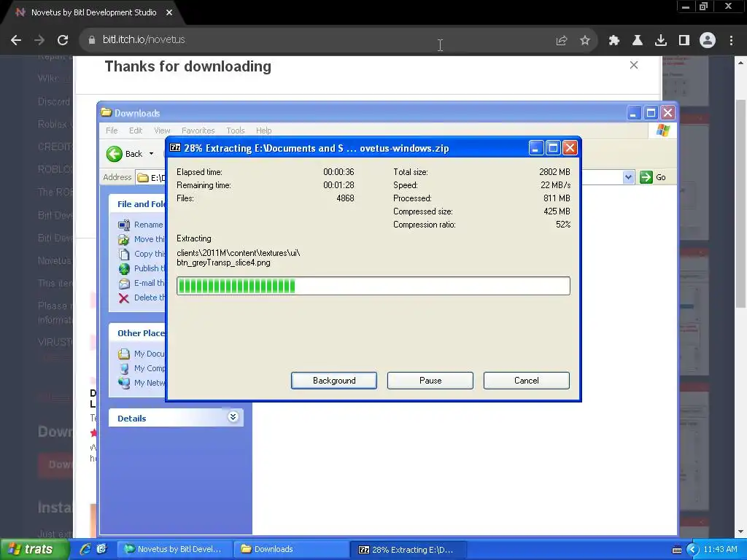The width and height of the screenshot is (747, 560).
Task: Click Publish this file task icon
Action: click(x=124, y=268)
